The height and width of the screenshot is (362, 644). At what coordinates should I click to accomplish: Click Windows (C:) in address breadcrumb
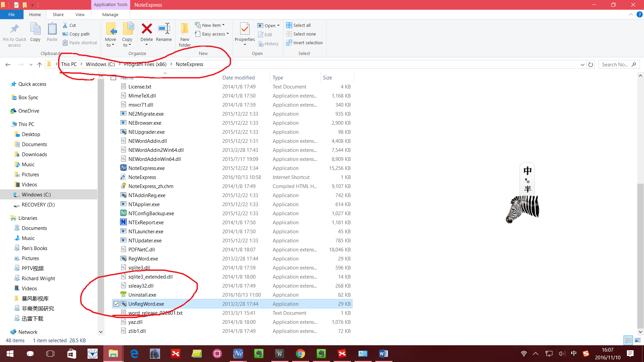tap(100, 64)
